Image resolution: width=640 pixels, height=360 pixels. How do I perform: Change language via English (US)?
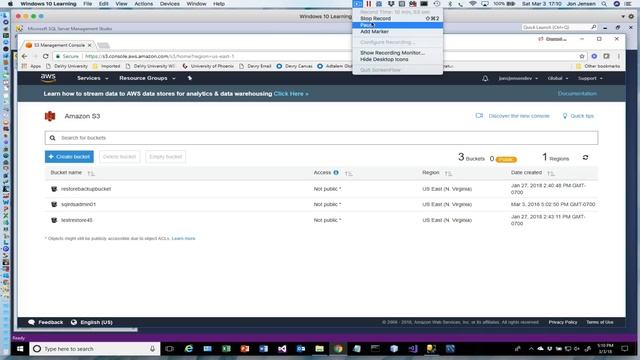click(x=91, y=322)
